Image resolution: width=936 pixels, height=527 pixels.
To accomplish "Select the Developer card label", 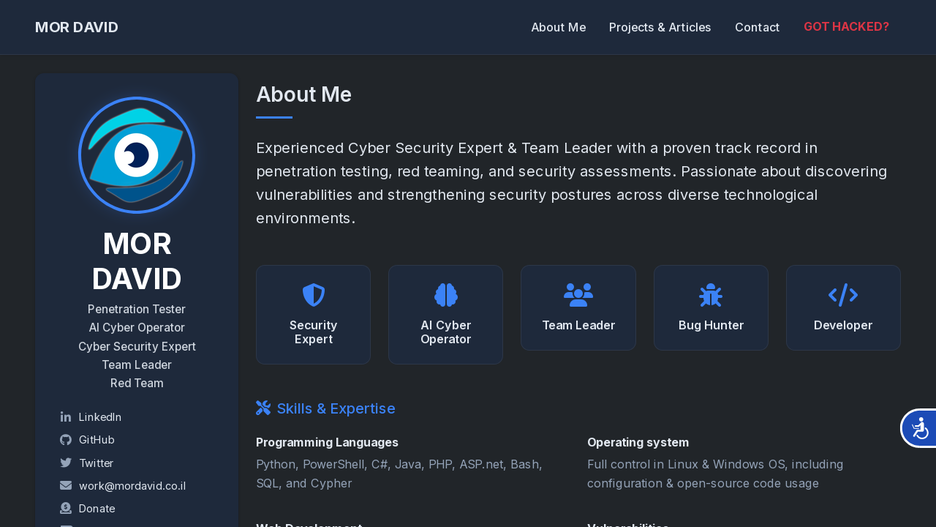I will pyautogui.click(x=843, y=325).
